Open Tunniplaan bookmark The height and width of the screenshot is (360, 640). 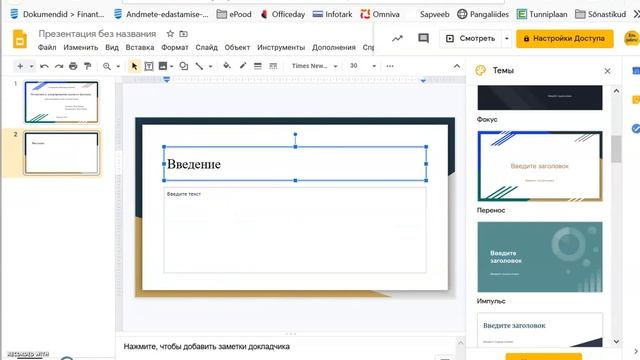coord(542,14)
